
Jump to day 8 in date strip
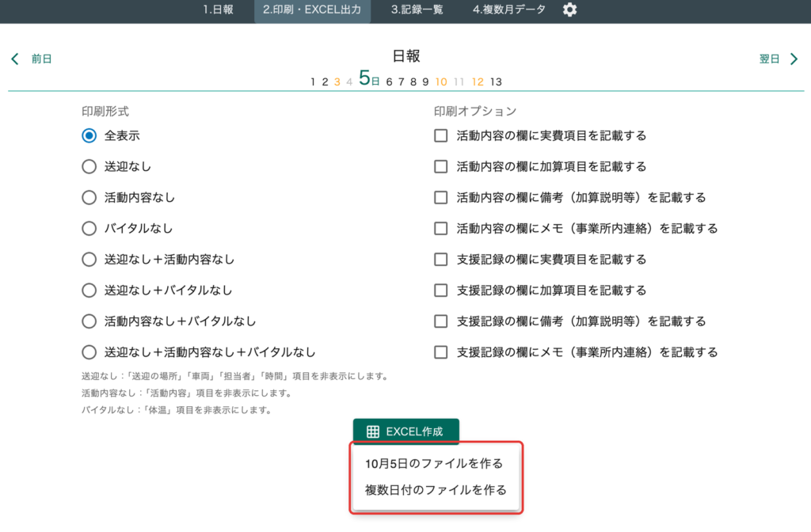(x=413, y=82)
